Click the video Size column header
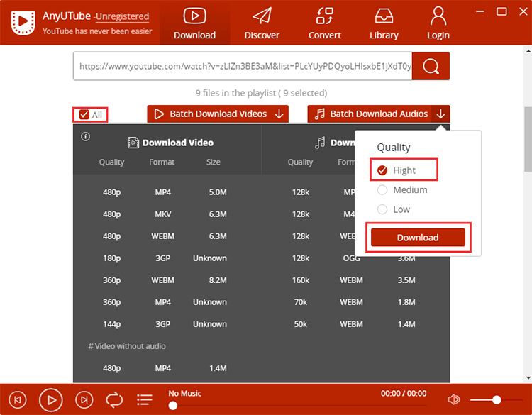The image size is (532, 415). [x=214, y=162]
